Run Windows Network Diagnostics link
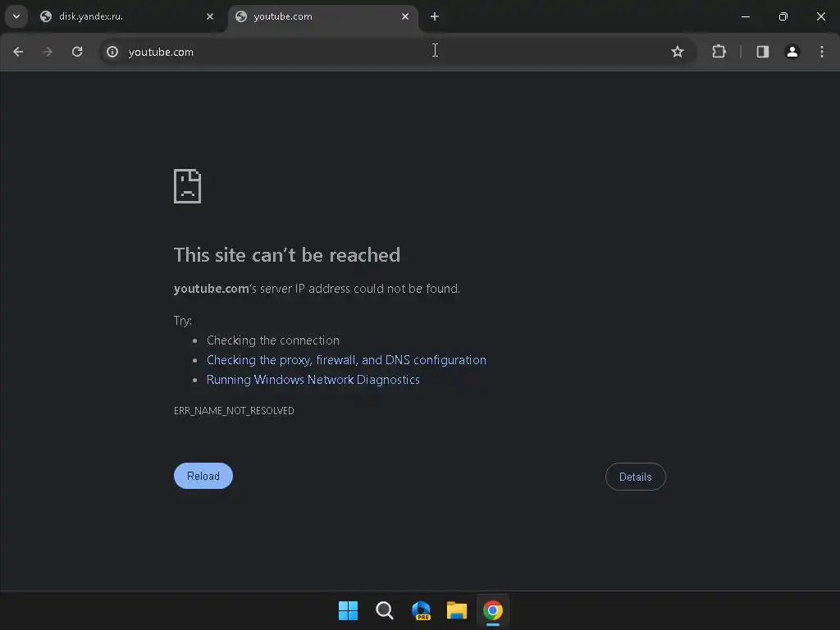The height and width of the screenshot is (630, 840). (313, 380)
